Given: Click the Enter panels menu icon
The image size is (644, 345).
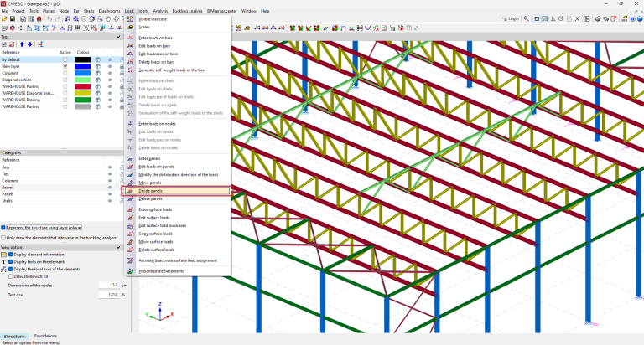Looking at the screenshot, I should pyautogui.click(x=131, y=158).
